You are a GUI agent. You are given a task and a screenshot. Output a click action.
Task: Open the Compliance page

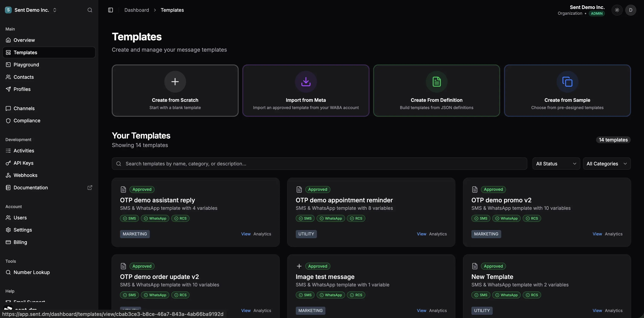49,120
